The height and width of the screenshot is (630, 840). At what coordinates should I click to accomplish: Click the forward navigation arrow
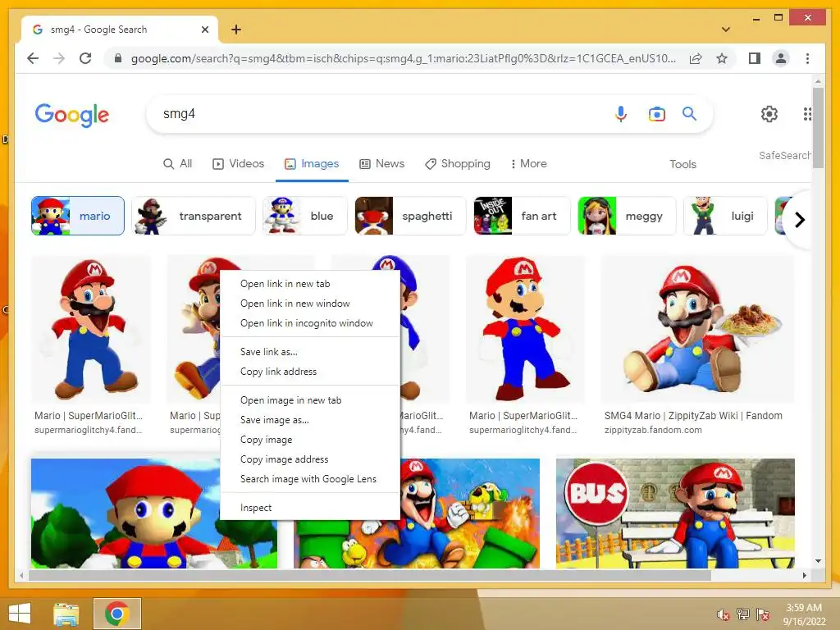[x=59, y=58]
